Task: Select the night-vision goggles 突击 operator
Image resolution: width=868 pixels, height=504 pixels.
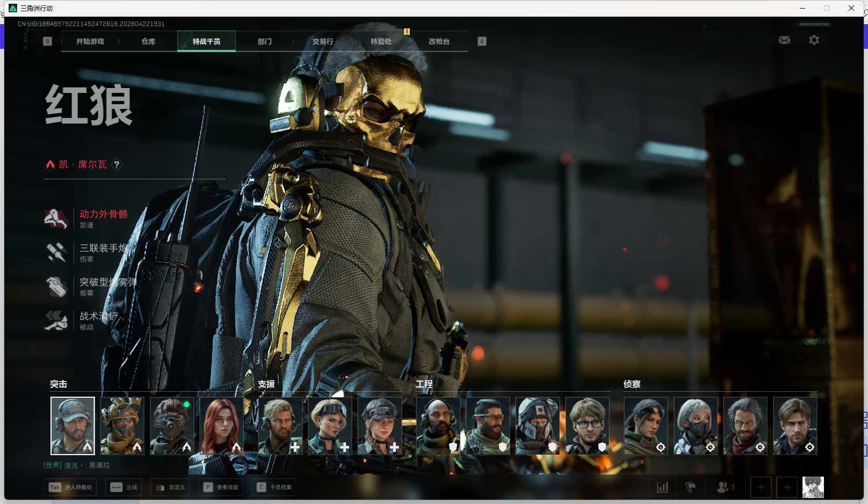Action: tap(172, 426)
